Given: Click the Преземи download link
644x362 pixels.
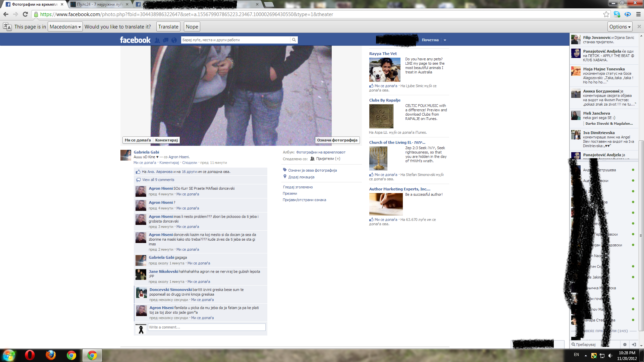Looking at the screenshot, I should pos(290,193).
